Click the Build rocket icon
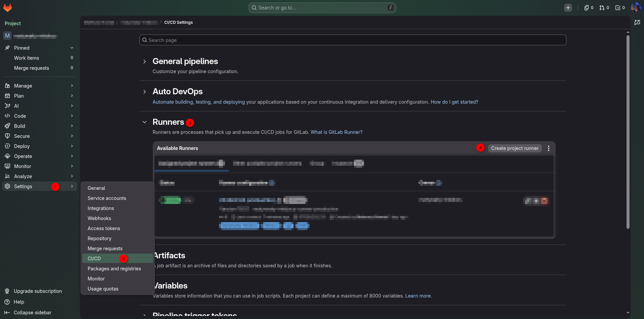Screen dimensions: 644x319 coord(7,126)
